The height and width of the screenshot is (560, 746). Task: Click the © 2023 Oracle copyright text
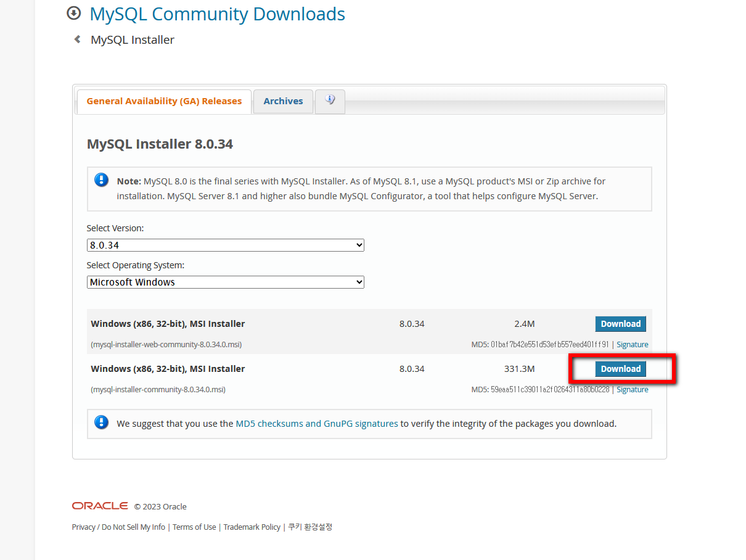(160, 506)
